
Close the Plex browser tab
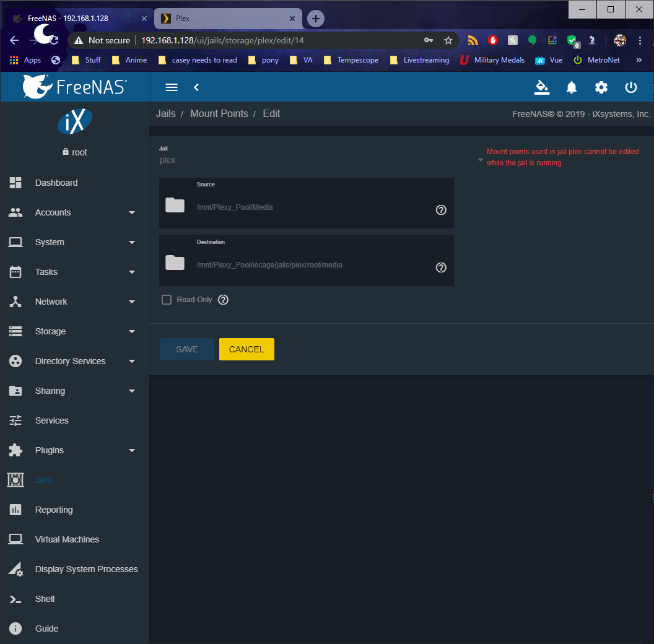(x=292, y=19)
